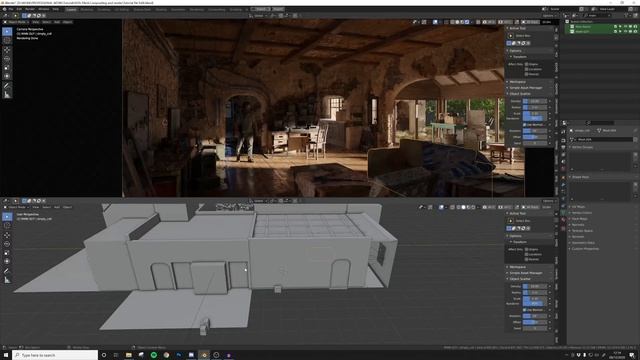Click Select Box button in top sidebar
The width and height of the screenshot is (640, 360).
[523, 36]
